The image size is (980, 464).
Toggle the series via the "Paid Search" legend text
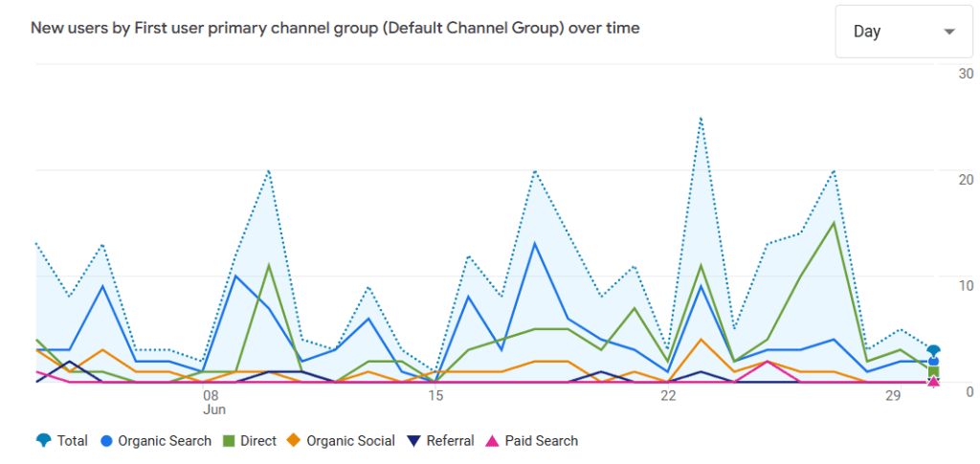pos(542,441)
